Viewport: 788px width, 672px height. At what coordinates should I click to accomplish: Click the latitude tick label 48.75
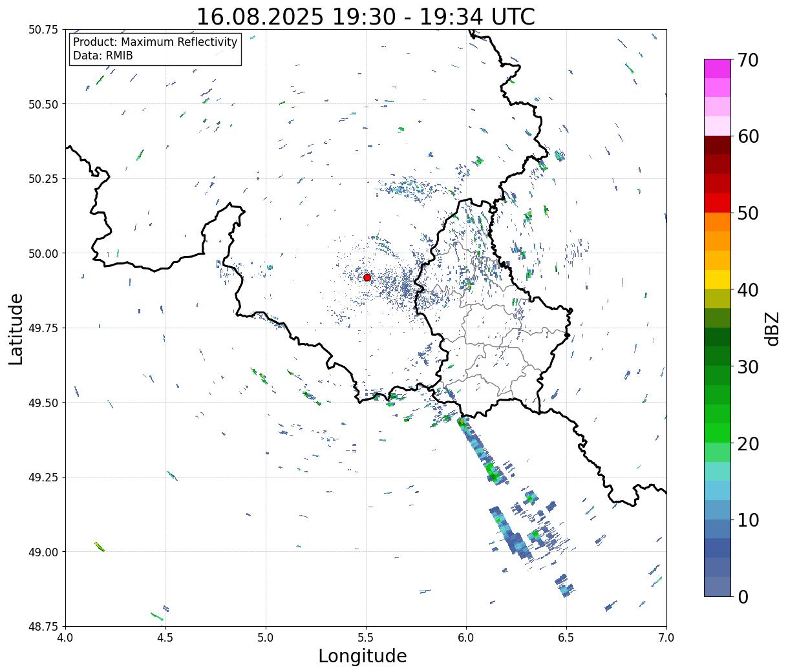click(43, 627)
